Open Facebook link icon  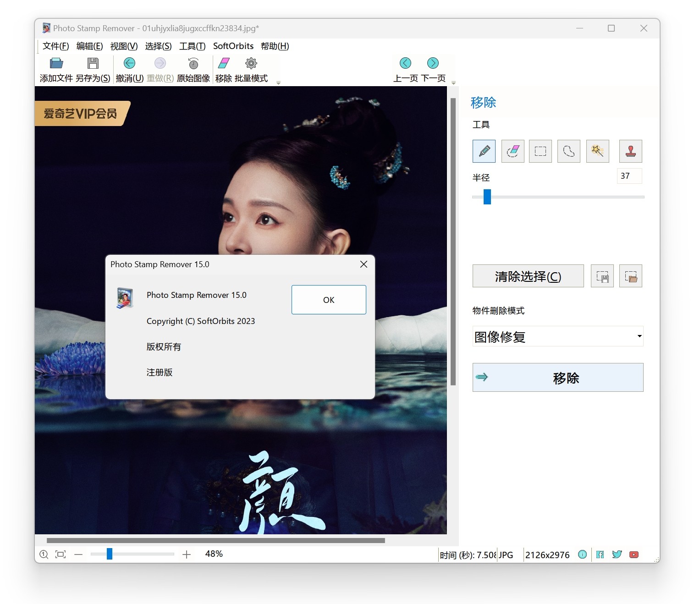pos(600,555)
